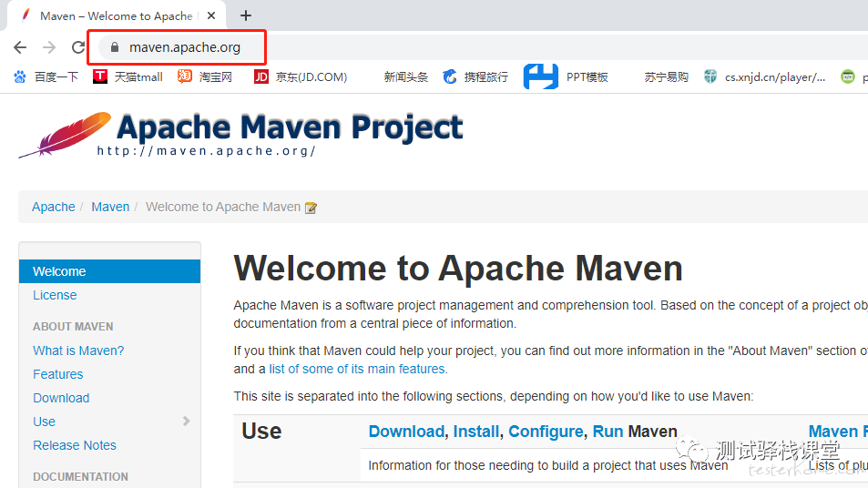Image resolution: width=868 pixels, height=488 pixels.
Task: Open the 百度一下 bookmark
Action: (46, 76)
